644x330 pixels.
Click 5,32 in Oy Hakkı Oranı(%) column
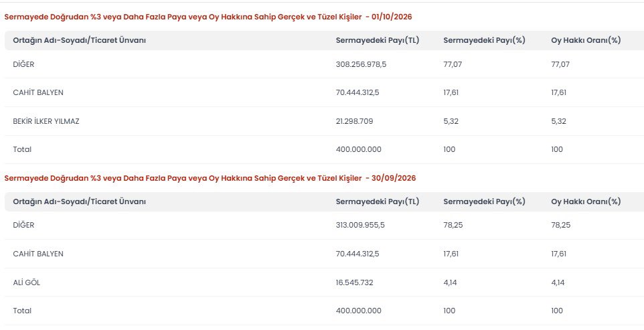click(x=558, y=121)
